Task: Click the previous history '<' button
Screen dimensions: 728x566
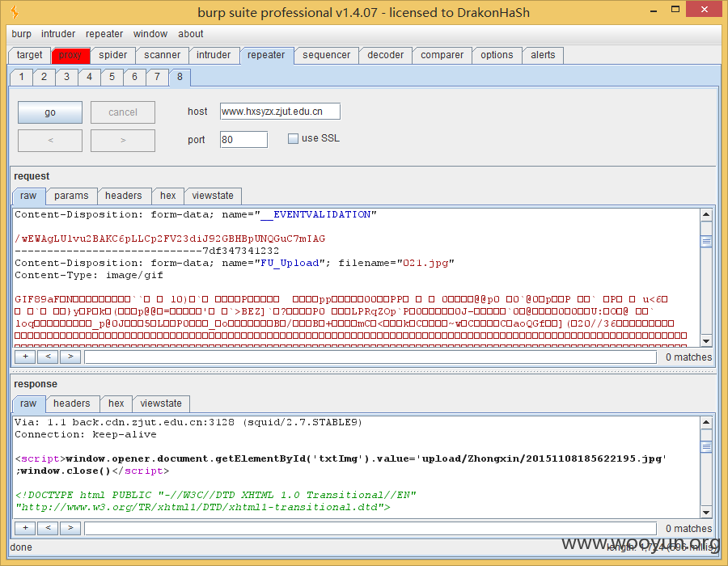Action: coord(50,140)
